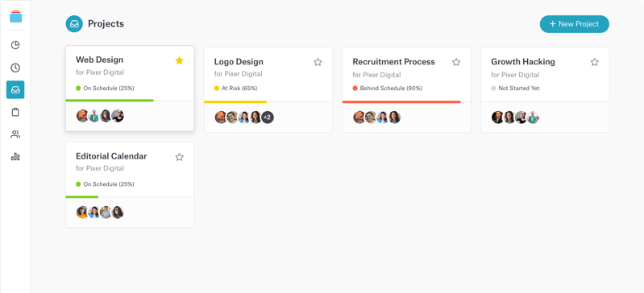644x293 pixels.
Task: Star the Recruitment Process project
Action: [x=456, y=62]
